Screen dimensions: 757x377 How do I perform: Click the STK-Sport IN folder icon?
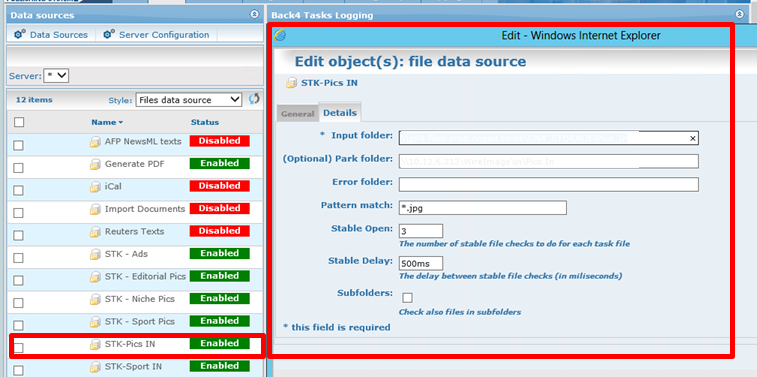[x=95, y=367]
